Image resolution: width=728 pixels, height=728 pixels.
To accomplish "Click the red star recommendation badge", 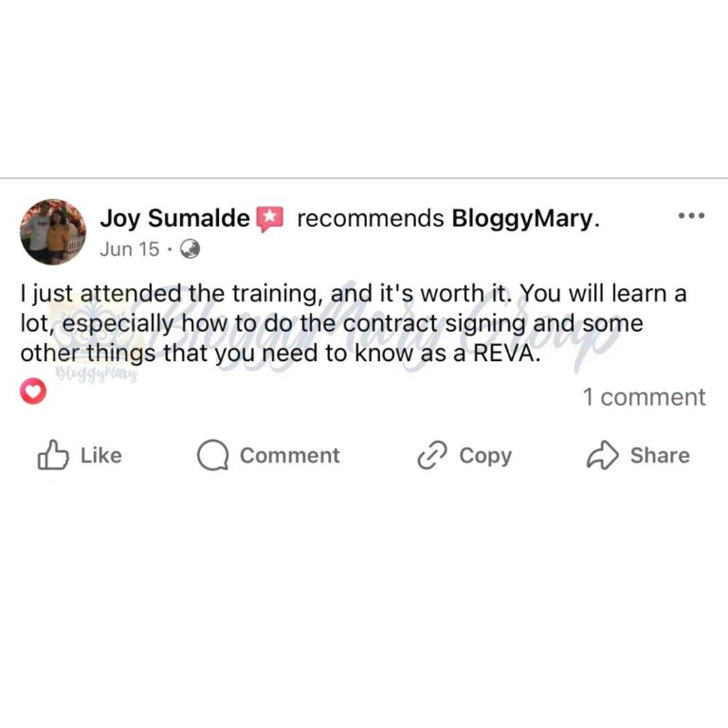I will (x=270, y=219).
